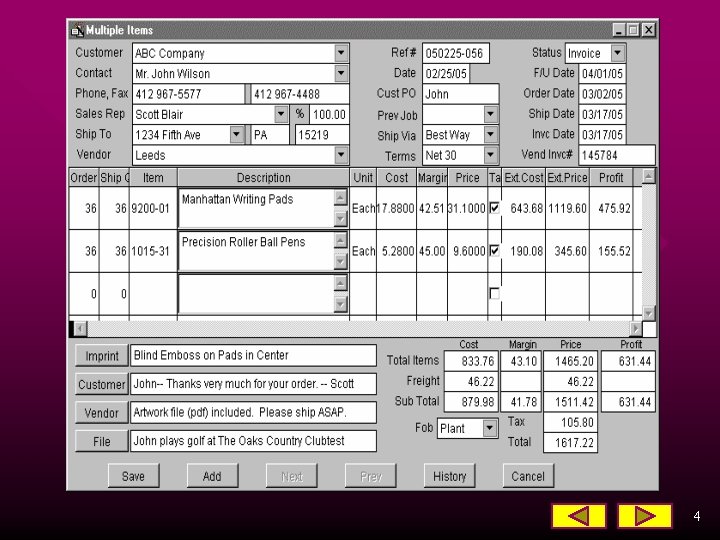
Task: Click the fax field 412 967-4488
Action: 300,94
